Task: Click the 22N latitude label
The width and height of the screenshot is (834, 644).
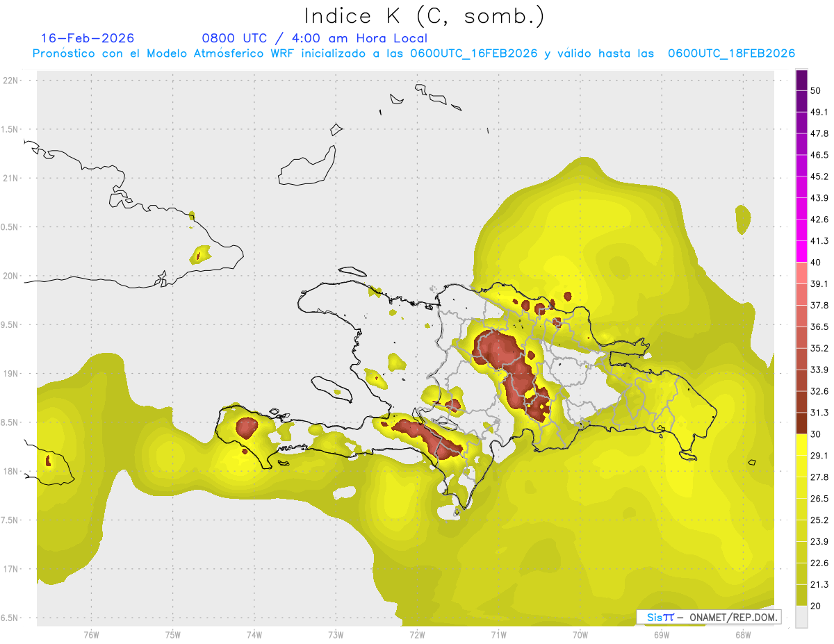Action: (11, 81)
